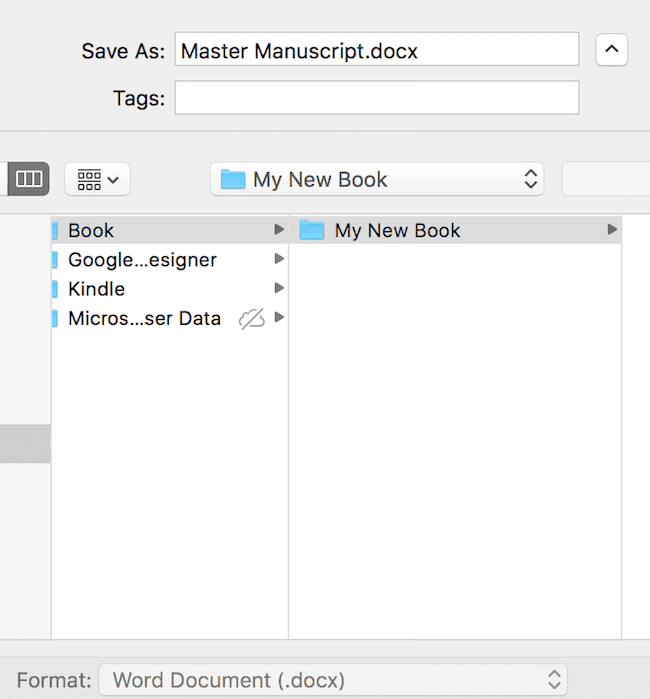Open the Format Word Document dropdown

(x=333, y=680)
